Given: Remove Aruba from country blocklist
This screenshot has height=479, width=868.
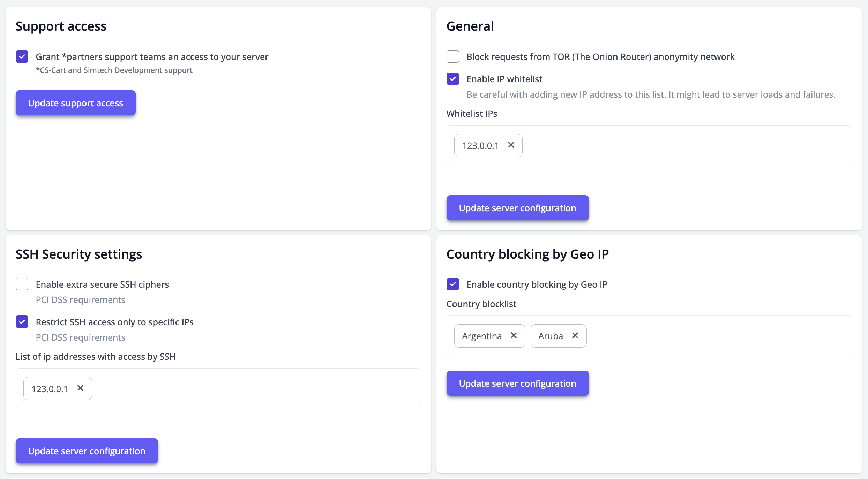Looking at the screenshot, I should [x=575, y=335].
